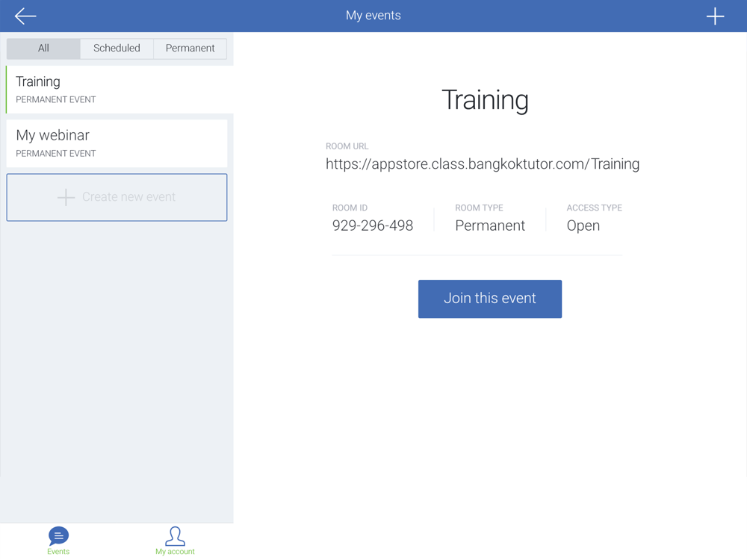747x560 pixels.
Task: Switch to the Scheduled tab
Action: (117, 49)
